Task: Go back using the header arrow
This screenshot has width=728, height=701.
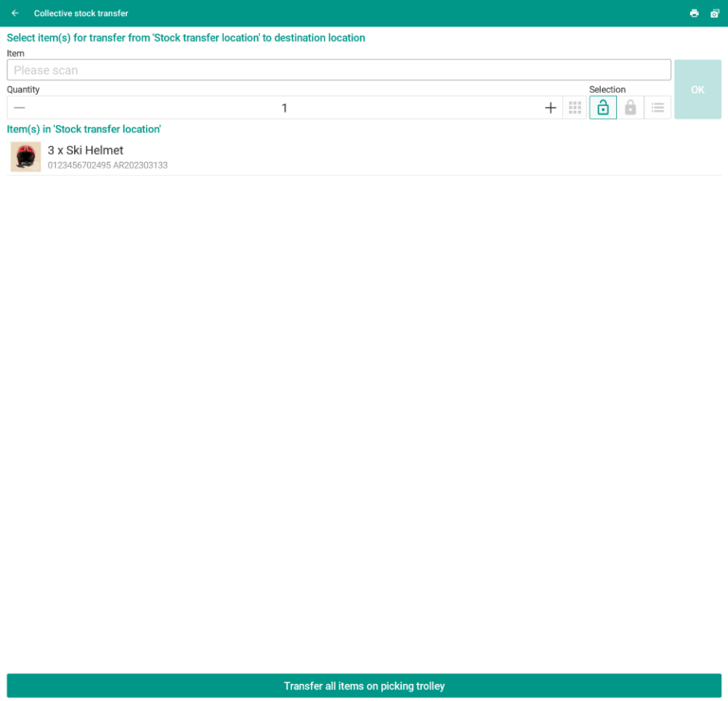Action: coord(15,13)
